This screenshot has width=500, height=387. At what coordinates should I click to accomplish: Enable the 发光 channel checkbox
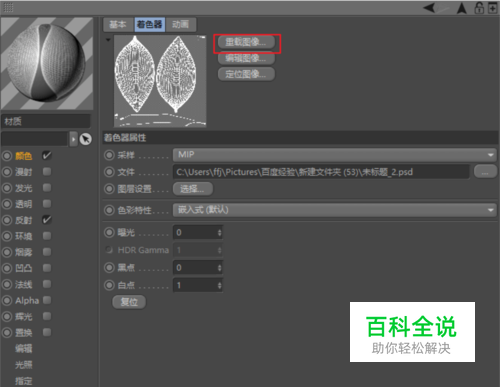tap(47, 188)
